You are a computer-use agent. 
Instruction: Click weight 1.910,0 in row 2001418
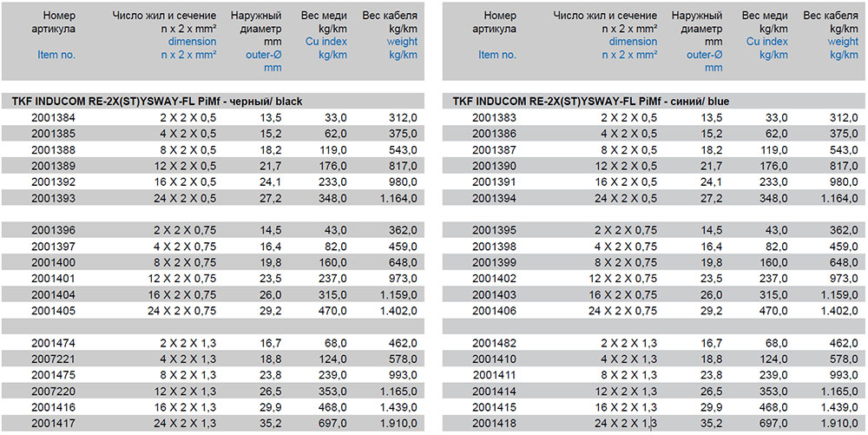(838, 424)
